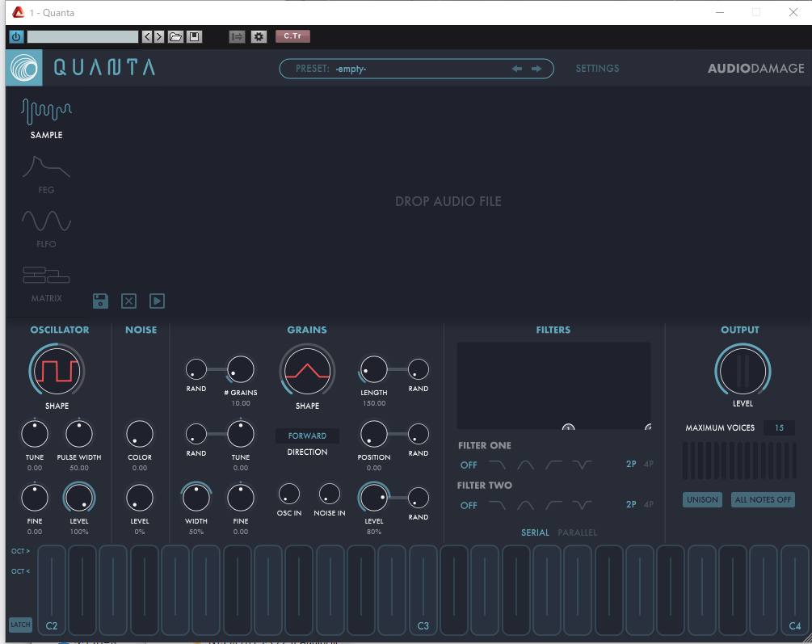The width and height of the screenshot is (812, 644).
Task: Shift keyboard down with OCT <
Action: (21, 571)
